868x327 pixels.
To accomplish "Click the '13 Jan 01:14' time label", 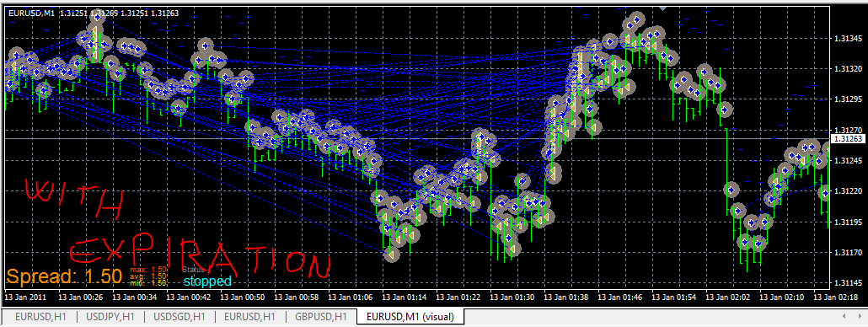I will tap(405, 298).
